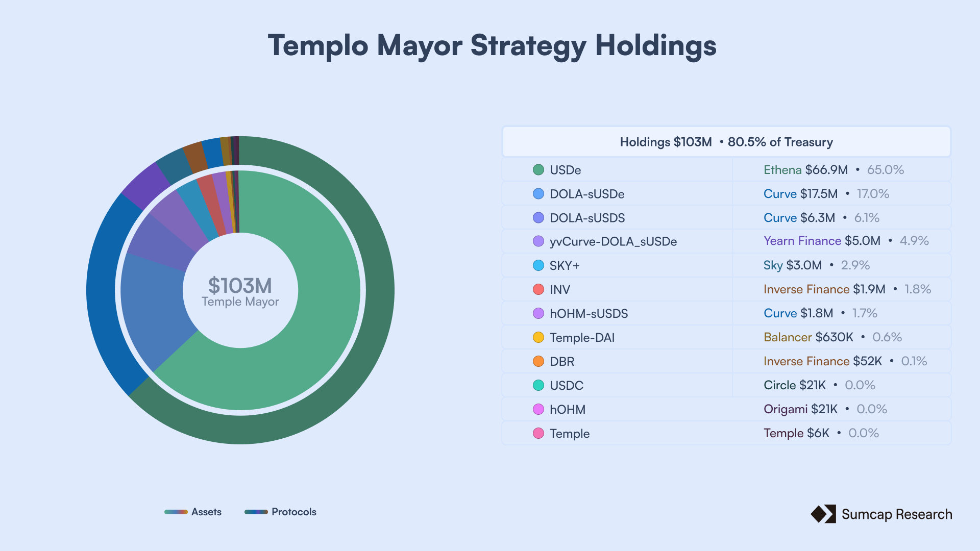980x551 pixels.
Task: Click the Sumcap Research logo icon
Action: pos(823,514)
